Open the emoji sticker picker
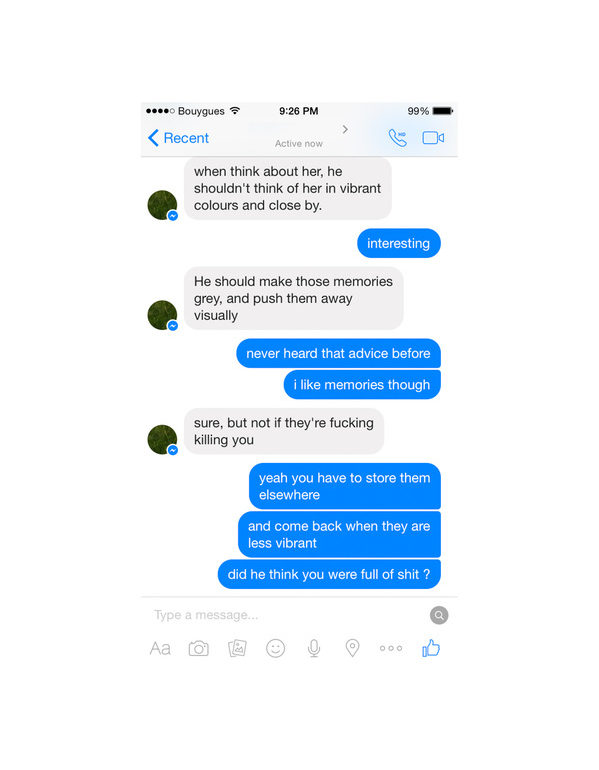599x770 pixels. 275,648
